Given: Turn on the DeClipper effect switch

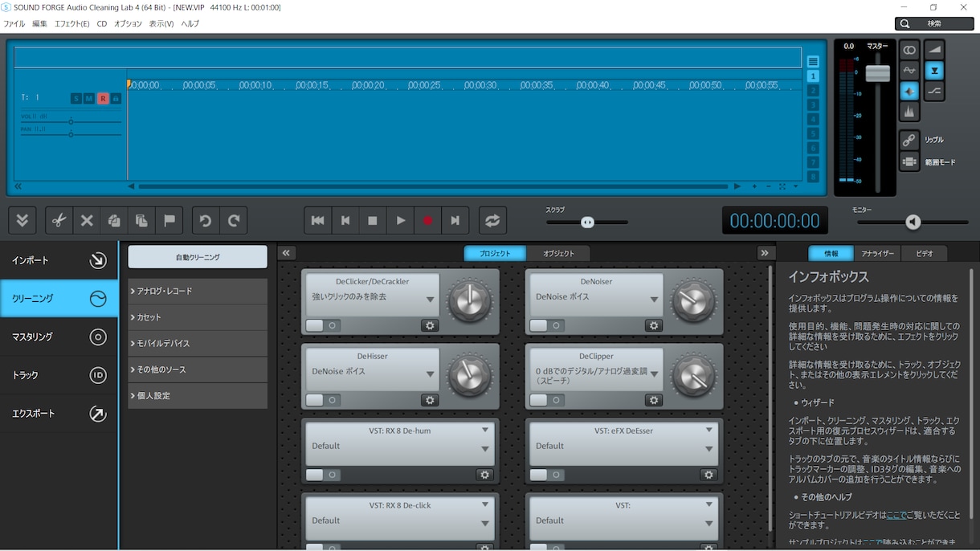Looking at the screenshot, I should [x=547, y=400].
